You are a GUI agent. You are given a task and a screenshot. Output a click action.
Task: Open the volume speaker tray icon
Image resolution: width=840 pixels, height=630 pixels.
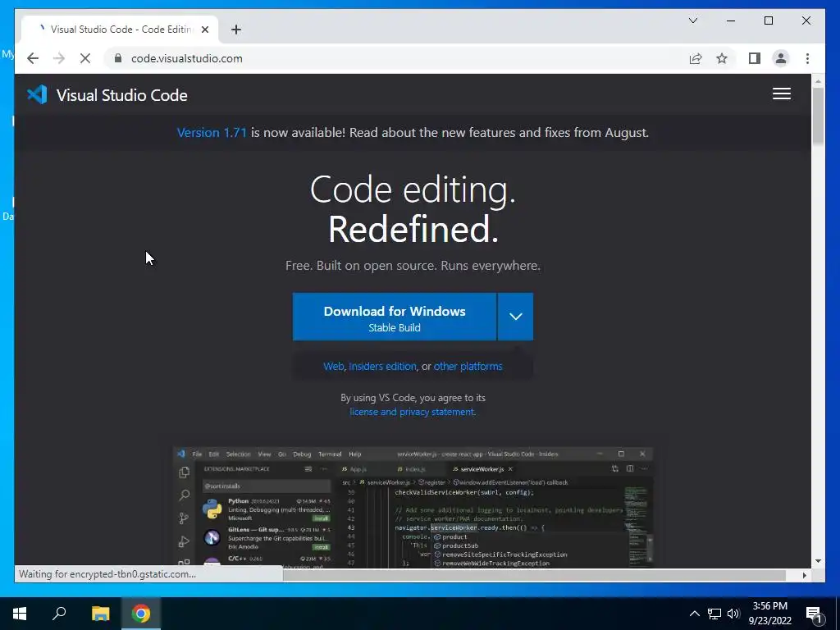click(733, 614)
